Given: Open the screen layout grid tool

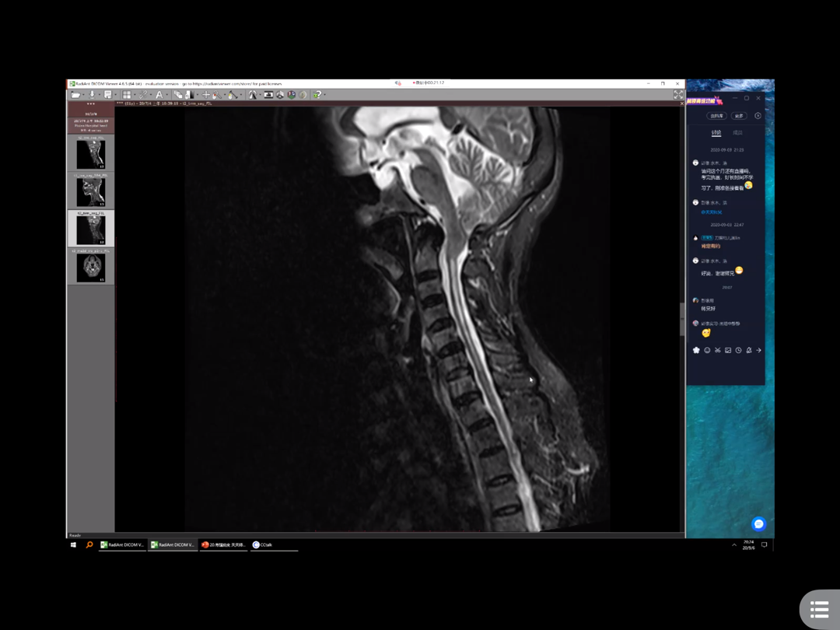Looking at the screenshot, I should (x=126, y=95).
